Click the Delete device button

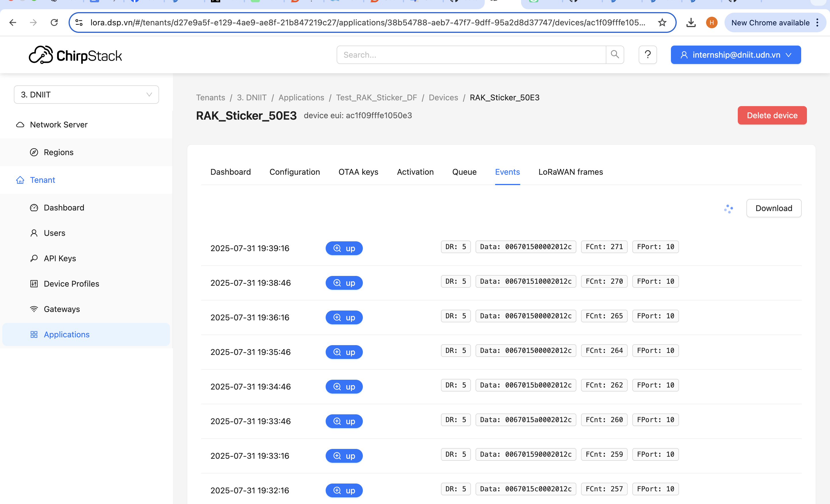(772, 115)
